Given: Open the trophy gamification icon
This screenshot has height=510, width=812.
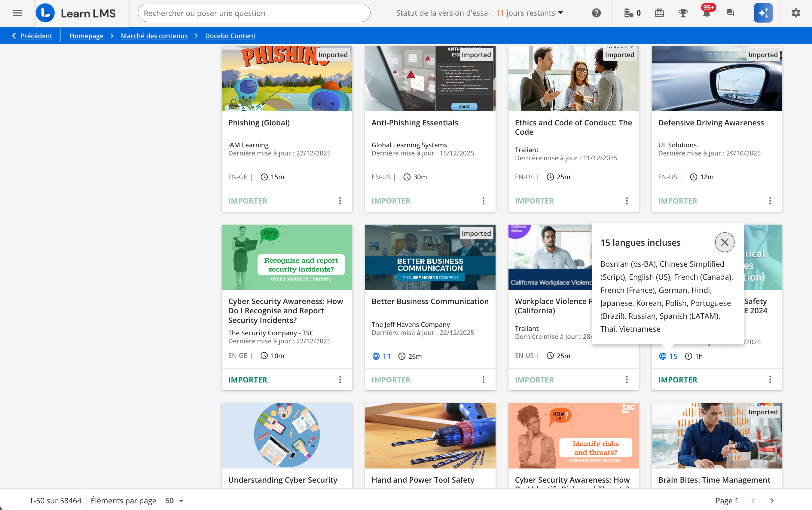Looking at the screenshot, I should pos(683,13).
